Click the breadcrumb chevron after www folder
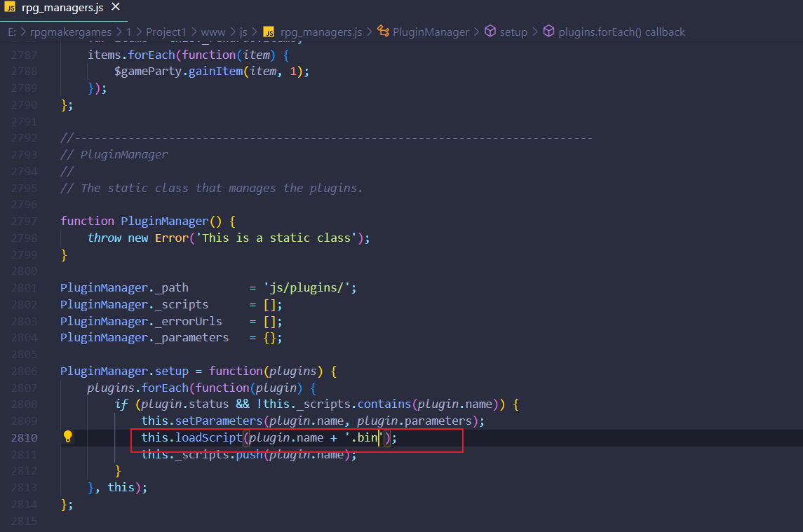This screenshot has height=532, width=803. [232, 32]
